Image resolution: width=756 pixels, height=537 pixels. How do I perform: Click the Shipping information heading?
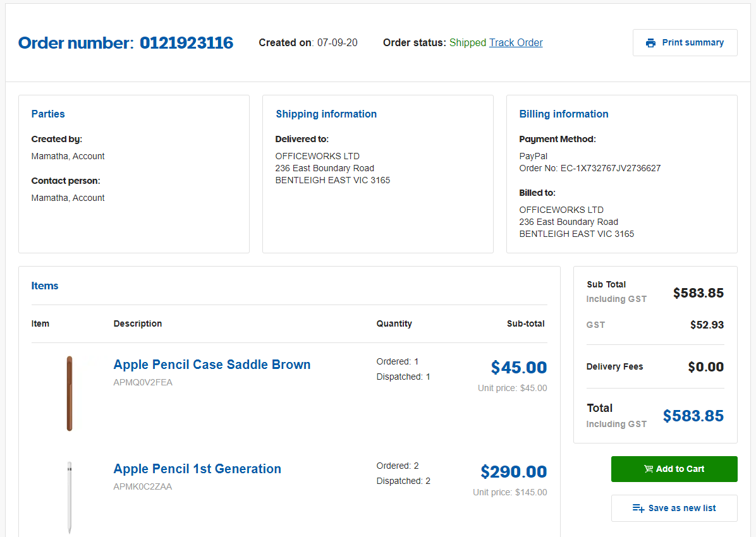click(326, 114)
